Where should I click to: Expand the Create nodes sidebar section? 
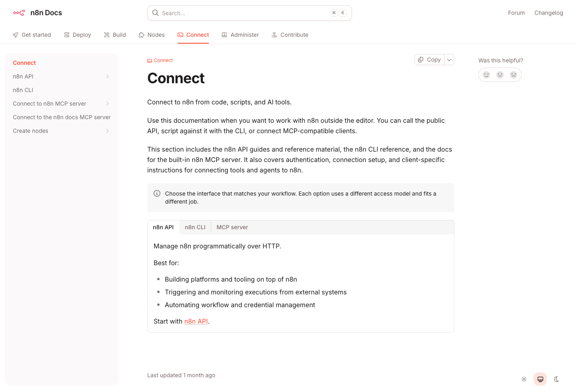coord(108,131)
